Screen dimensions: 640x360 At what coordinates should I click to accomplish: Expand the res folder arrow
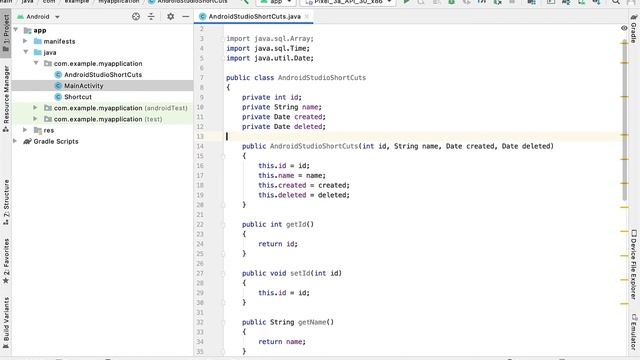pyautogui.click(x=25, y=130)
